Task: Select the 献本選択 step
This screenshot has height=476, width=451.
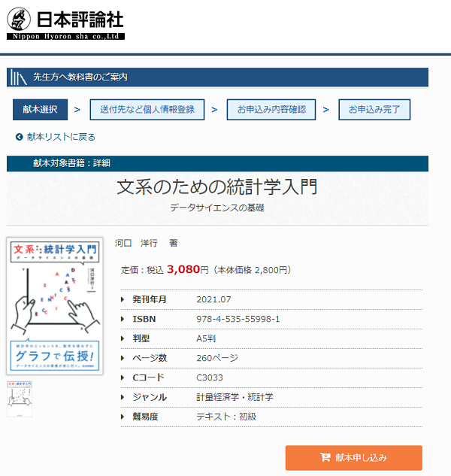Action: (x=40, y=110)
